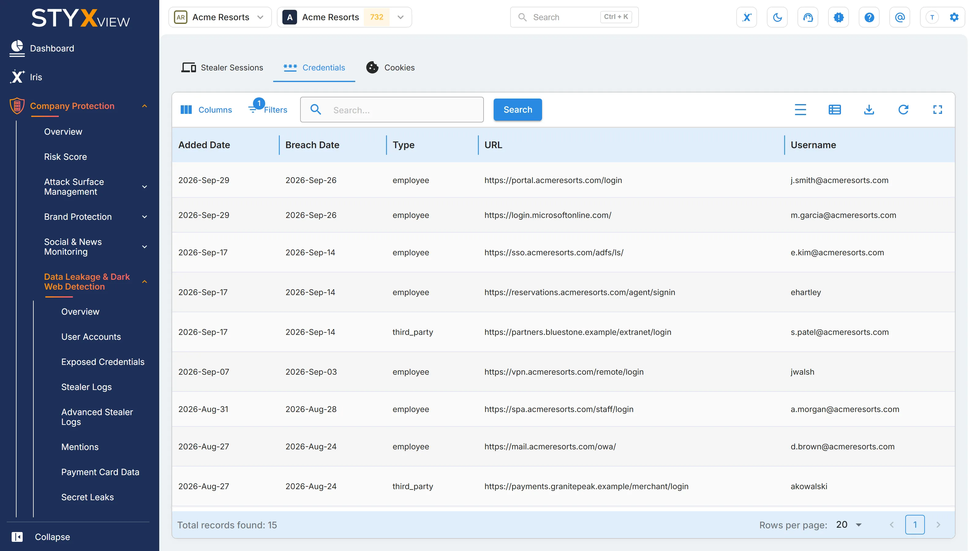Open the Acme Resorts organization dropdown with AR badge

[x=220, y=17]
